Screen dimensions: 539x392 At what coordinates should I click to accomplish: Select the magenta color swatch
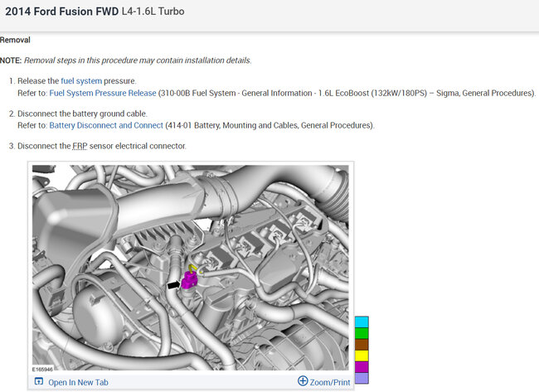[x=362, y=366]
